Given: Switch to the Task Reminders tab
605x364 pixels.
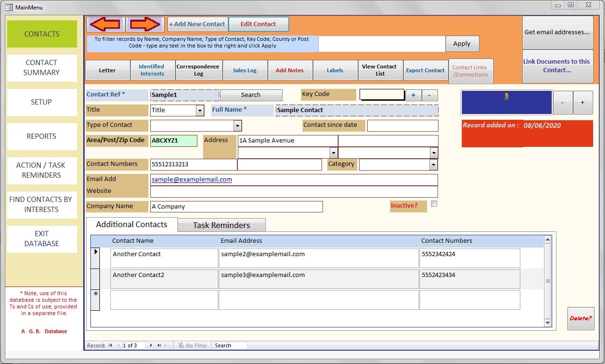Looking at the screenshot, I should click(222, 225).
